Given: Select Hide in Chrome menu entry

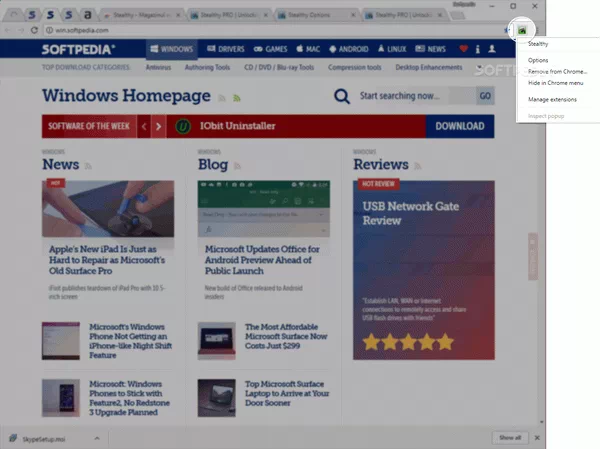Looking at the screenshot, I should click(556, 83).
